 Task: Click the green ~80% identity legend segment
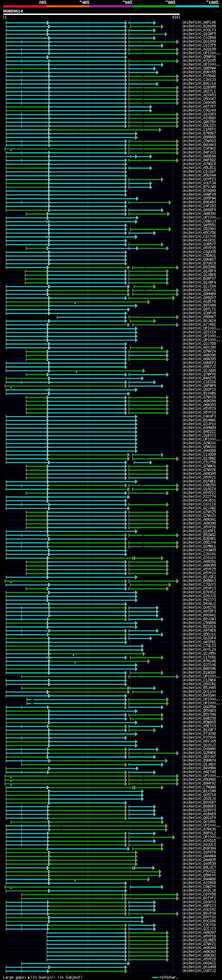(154, 6)
